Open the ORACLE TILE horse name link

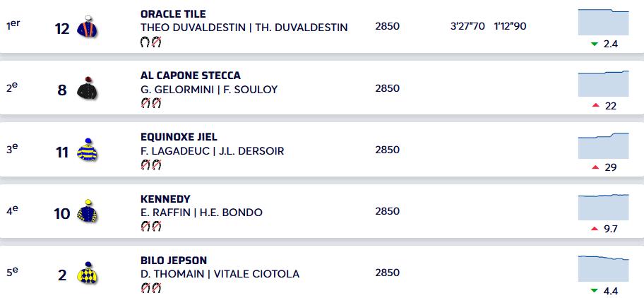pos(173,14)
